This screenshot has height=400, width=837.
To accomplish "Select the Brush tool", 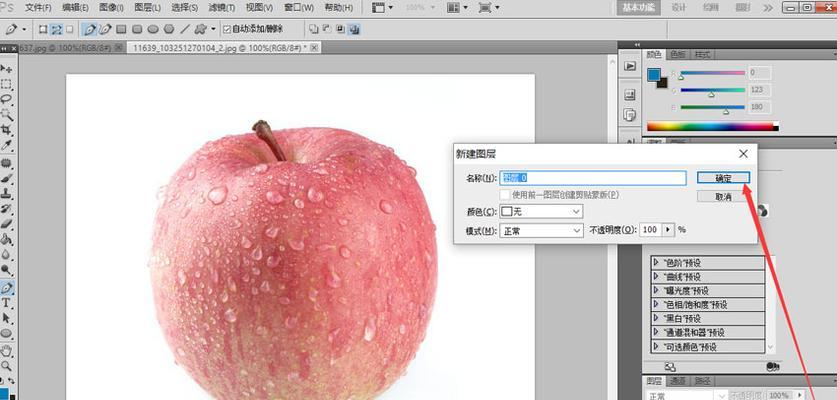I will [x=6, y=178].
